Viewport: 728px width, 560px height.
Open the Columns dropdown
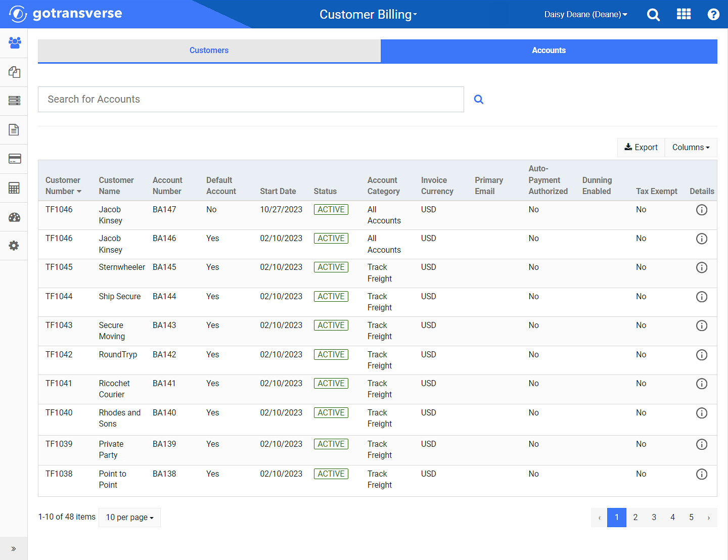coord(691,147)
